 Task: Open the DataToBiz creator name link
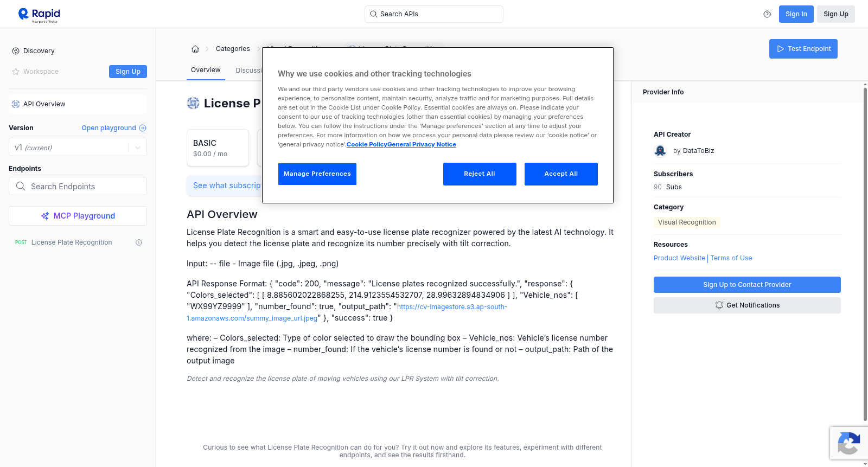click(699, 151)
